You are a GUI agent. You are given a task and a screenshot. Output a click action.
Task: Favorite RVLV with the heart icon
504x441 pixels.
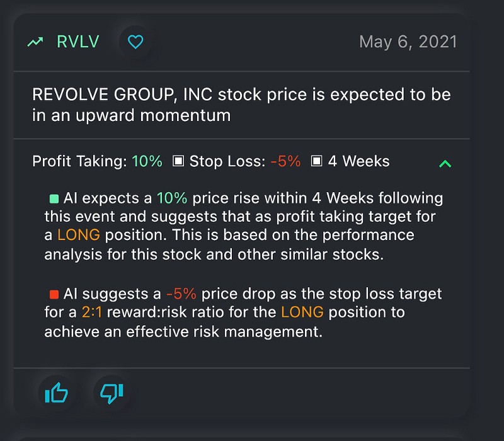tap(135, 42)
